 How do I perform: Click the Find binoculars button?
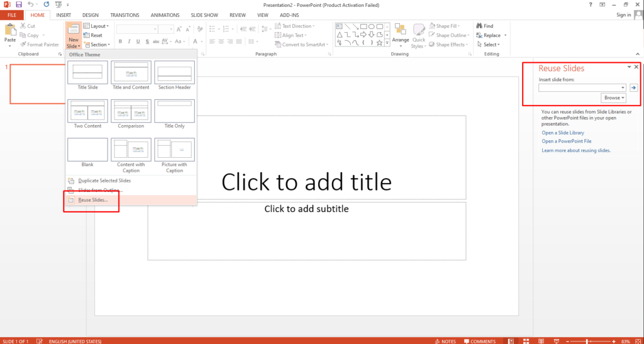coord(485,26)
